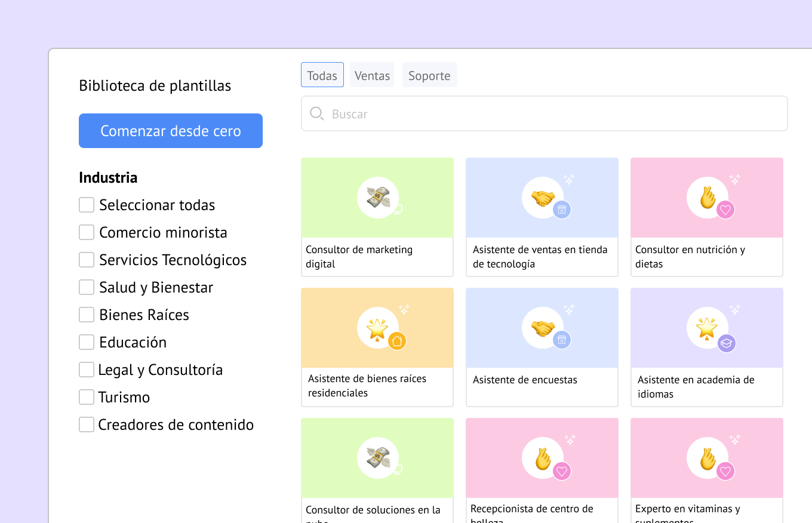Tick the Salud y Bienestar checkbox

tap(87, 287)
